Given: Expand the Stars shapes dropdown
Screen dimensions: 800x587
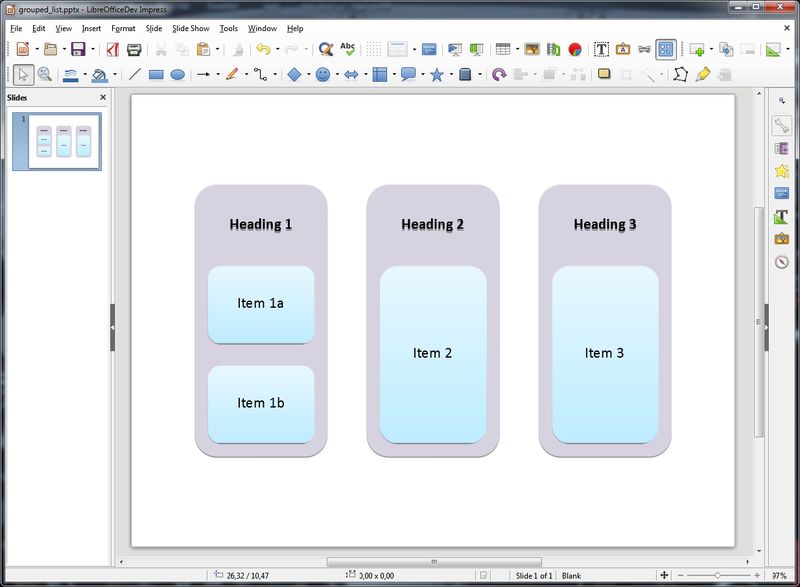Looking at the screenshot, I should point(451,74).
